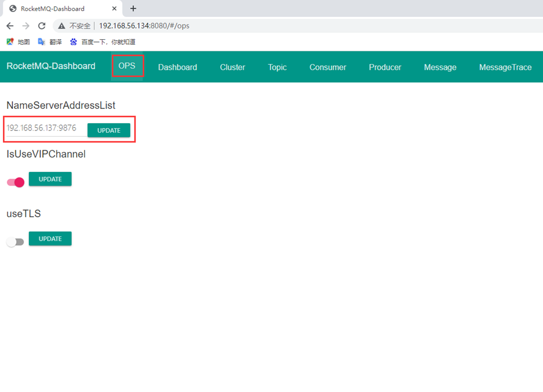Viewport: 543px width, 392px height.
Task: Open the OPS menu item
Action: 127,66
